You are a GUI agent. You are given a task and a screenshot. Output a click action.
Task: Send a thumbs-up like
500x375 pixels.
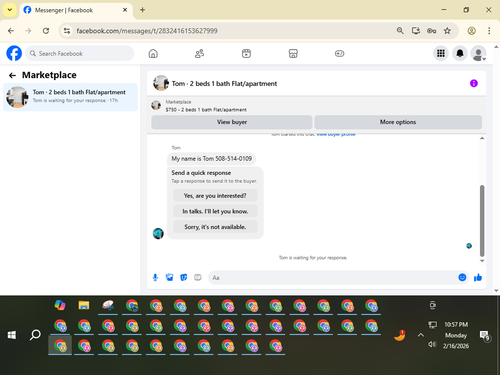click(x=478, y=277)
